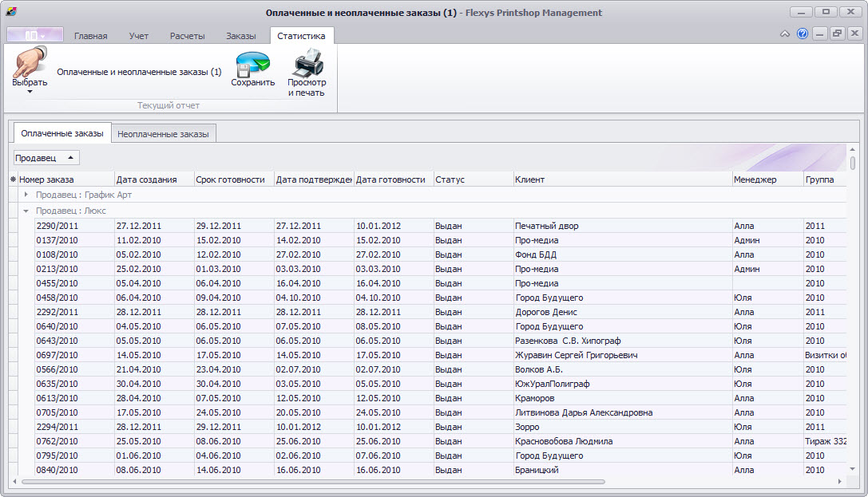Click client Журавин Сергей Григорьевич

(x=623, y=355)
